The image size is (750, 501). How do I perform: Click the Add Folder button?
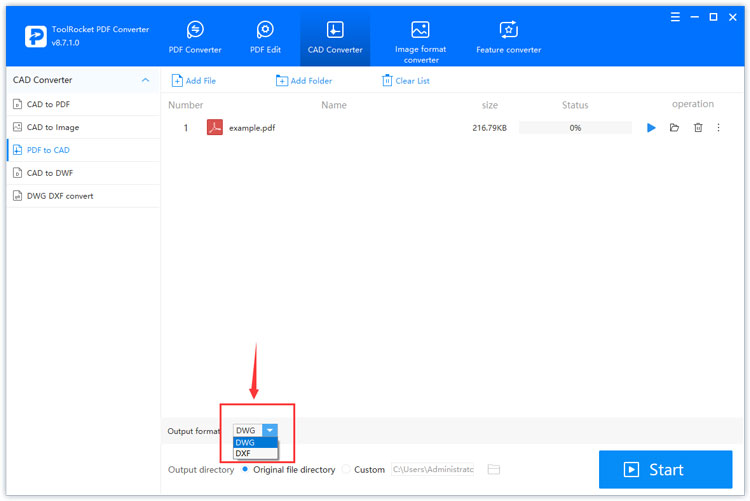point(304,81)
